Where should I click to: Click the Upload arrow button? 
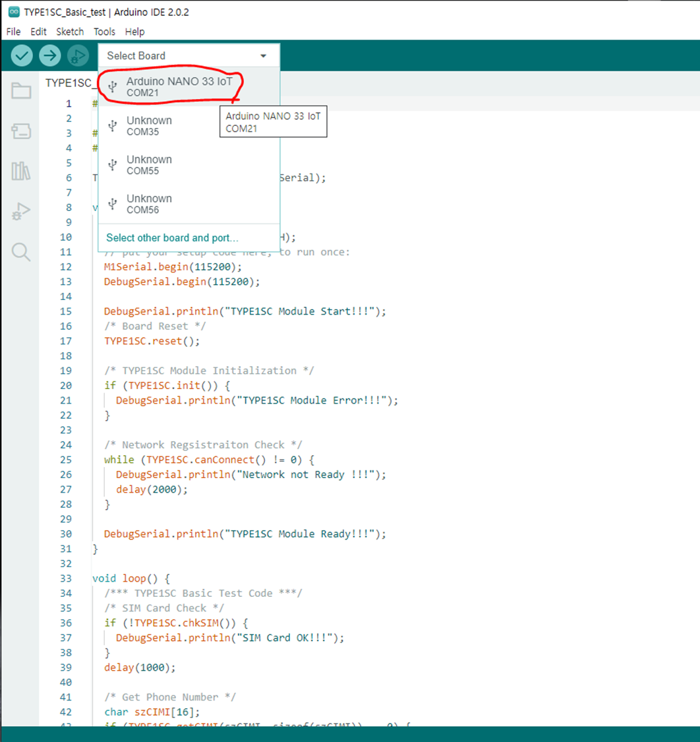pos(49,56)
